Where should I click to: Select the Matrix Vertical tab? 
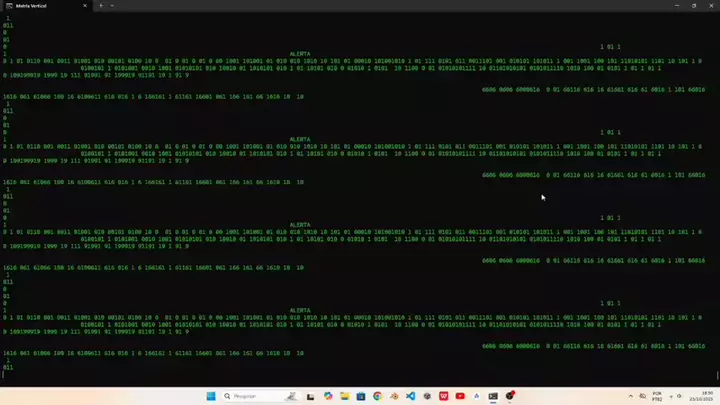click(40, 5)
